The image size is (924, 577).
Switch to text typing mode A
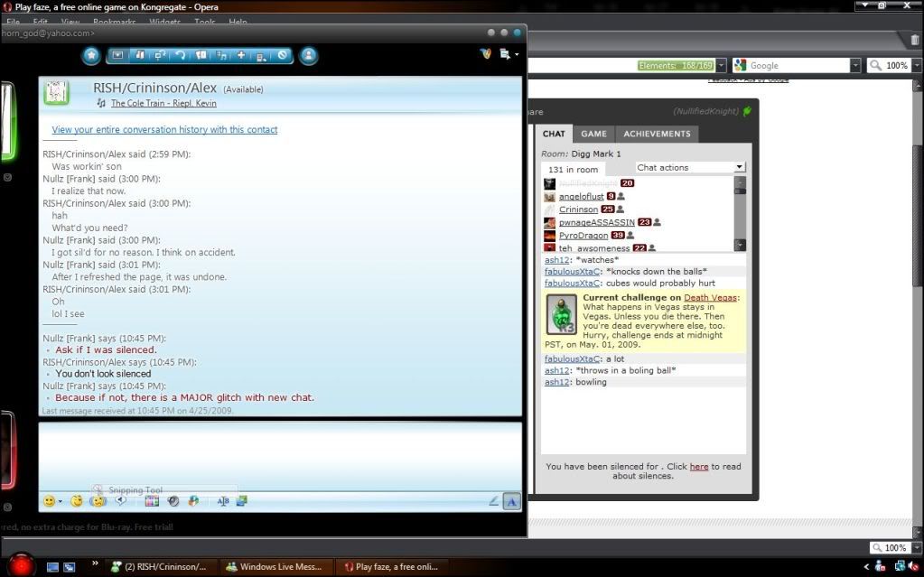(512, 501)
